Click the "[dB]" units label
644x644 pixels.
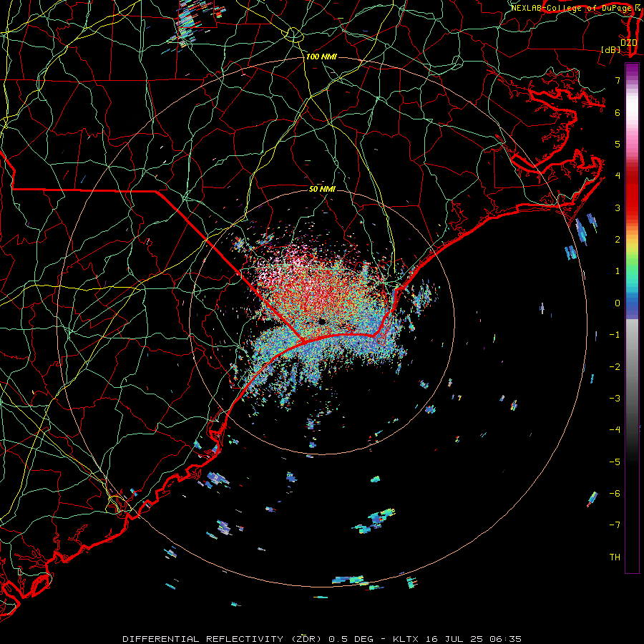pos(611,49)
